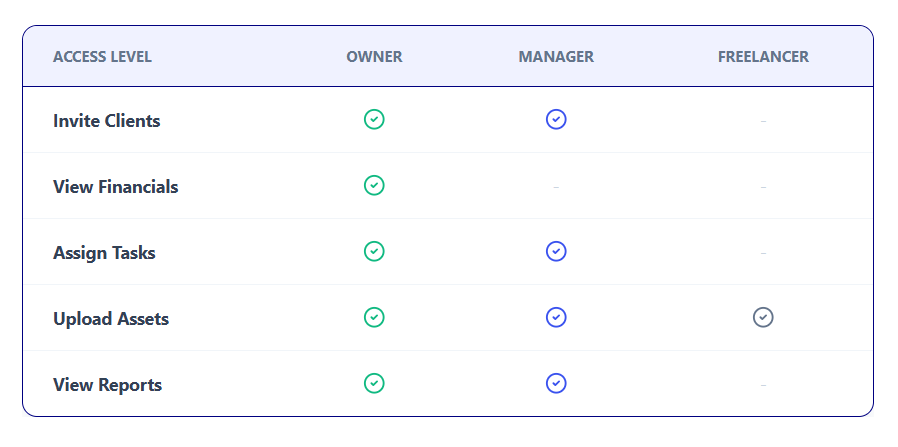The image size is (898, 447).
Task: Click the Freelancer column header
Action: [x=763, y=57]
